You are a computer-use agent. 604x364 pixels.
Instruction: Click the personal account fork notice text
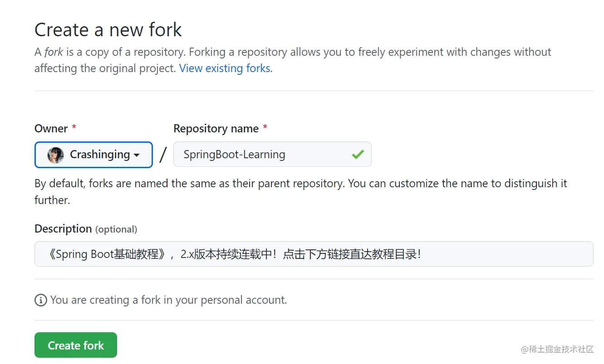[168, 300]
